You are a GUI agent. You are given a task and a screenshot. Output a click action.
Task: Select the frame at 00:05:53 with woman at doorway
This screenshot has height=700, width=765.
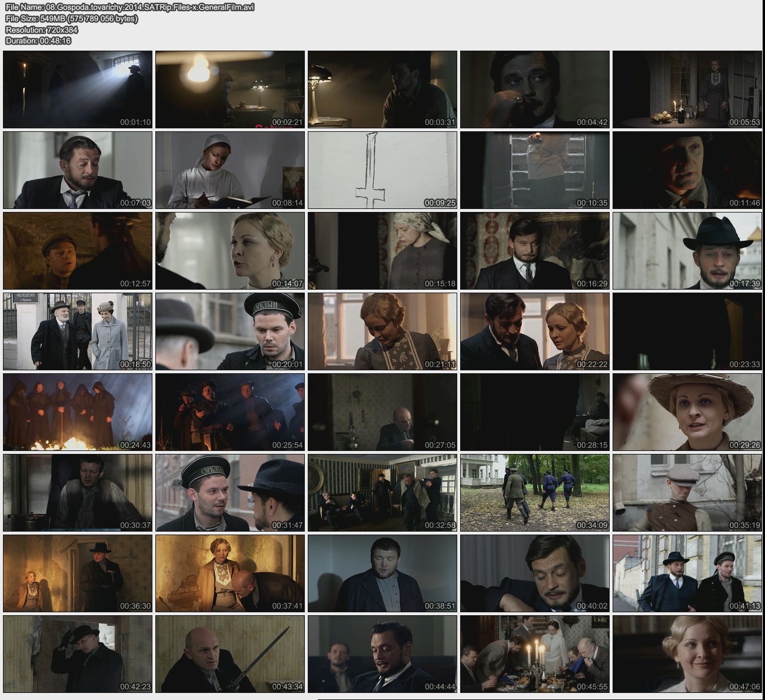[x=687, y=89]
